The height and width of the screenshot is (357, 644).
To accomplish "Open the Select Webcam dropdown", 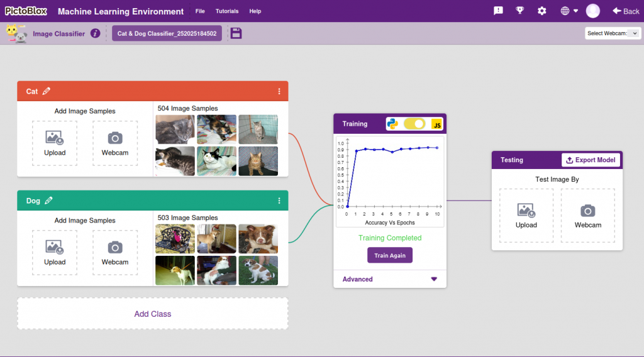I will (x=612, y=33).
